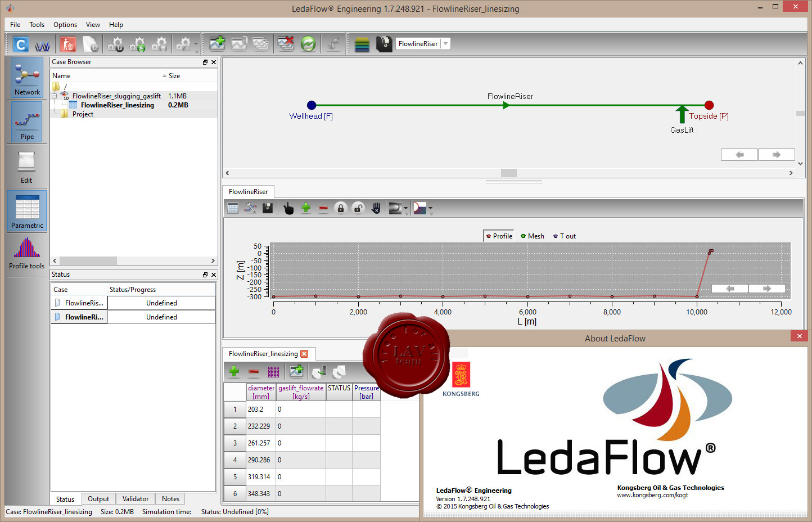Image resolution: width=812 pixels, height=522 pixels.
Task: Click the gears icon with green play arrow
Action: pyautogui.click(x=138, y=44)
